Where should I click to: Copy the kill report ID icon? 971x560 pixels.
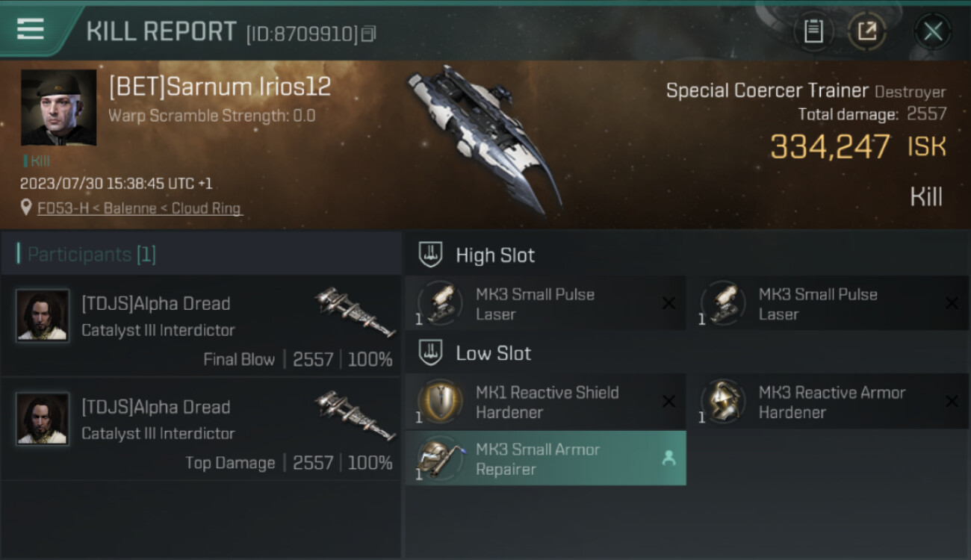368,34
